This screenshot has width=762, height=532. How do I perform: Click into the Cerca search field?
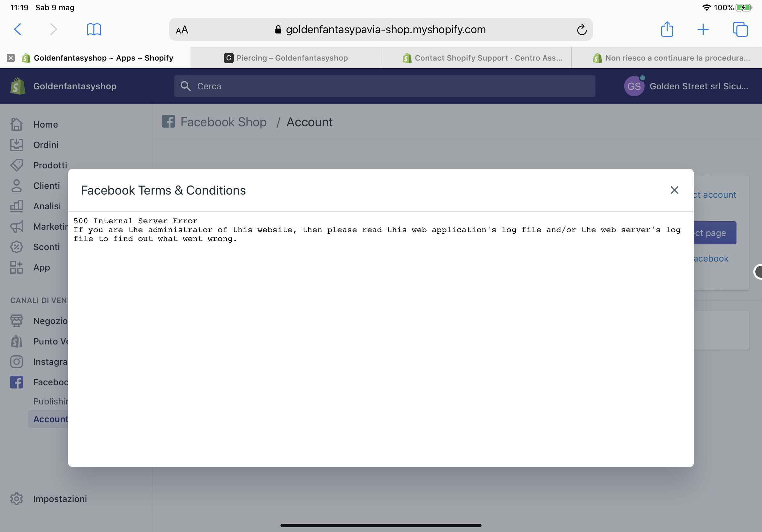[x=384, y=86]
